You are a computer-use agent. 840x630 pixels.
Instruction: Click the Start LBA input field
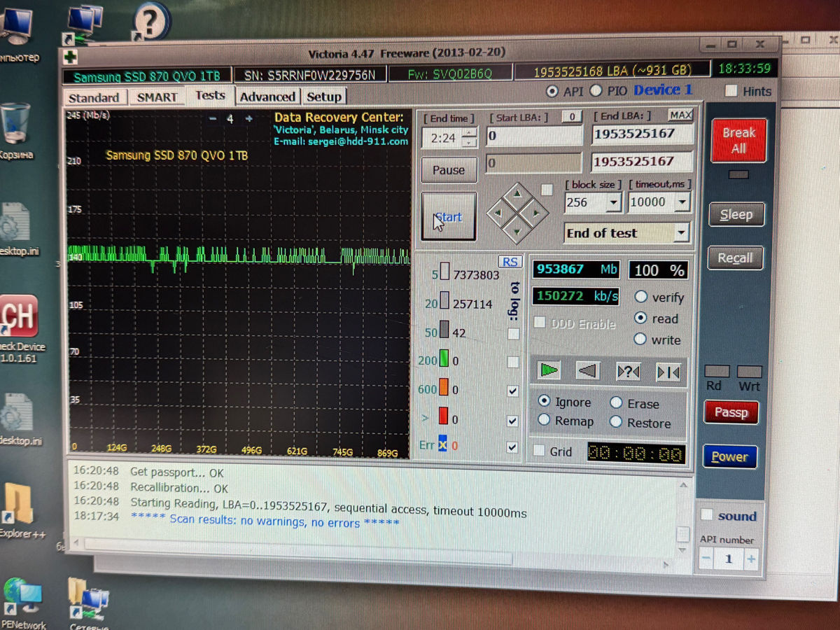coord(535,135)
